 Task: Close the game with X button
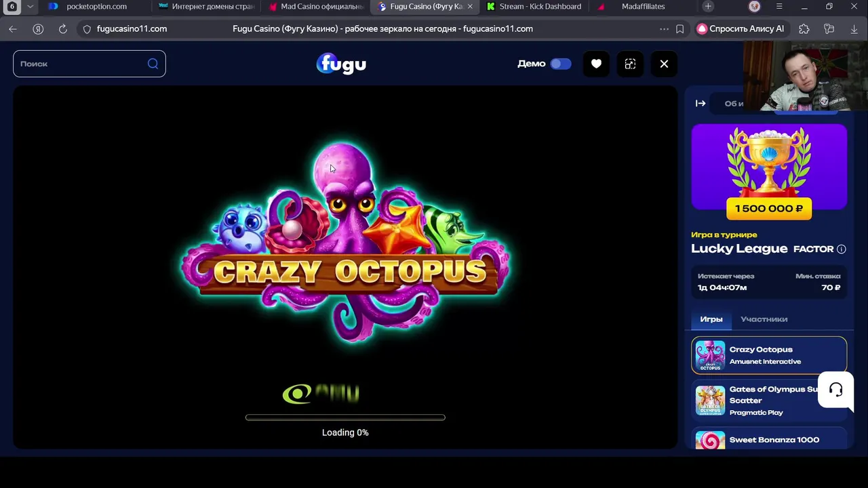tap(664, 64)
